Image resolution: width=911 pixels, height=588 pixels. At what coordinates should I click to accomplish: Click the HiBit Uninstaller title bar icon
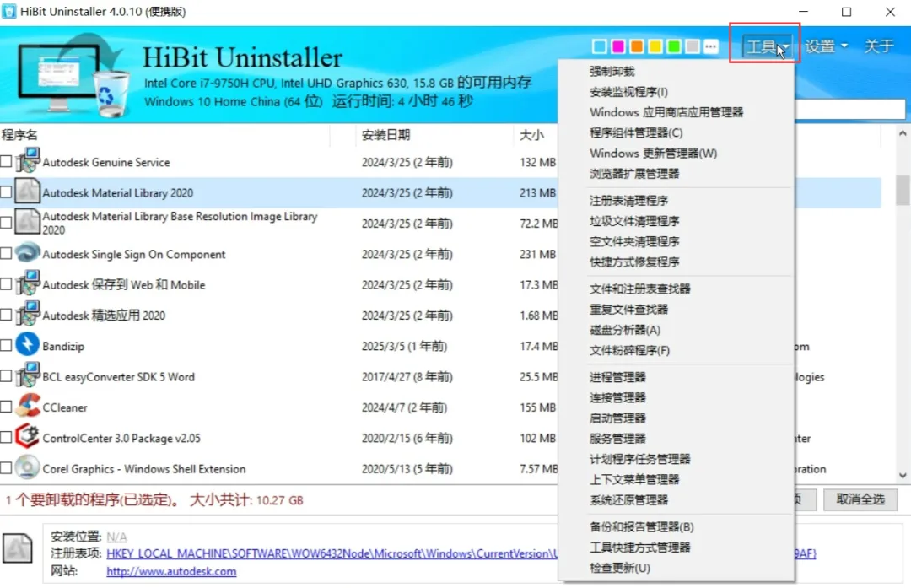point(9,12)
